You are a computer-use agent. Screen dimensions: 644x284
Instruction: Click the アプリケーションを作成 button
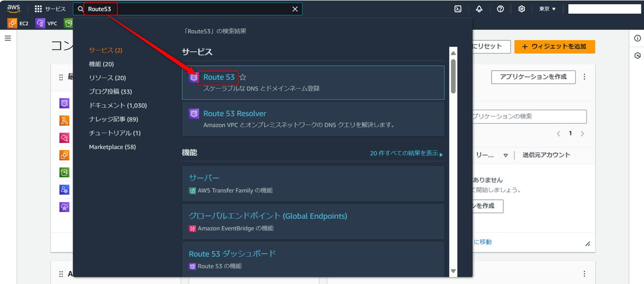click(x=533, y=77)
